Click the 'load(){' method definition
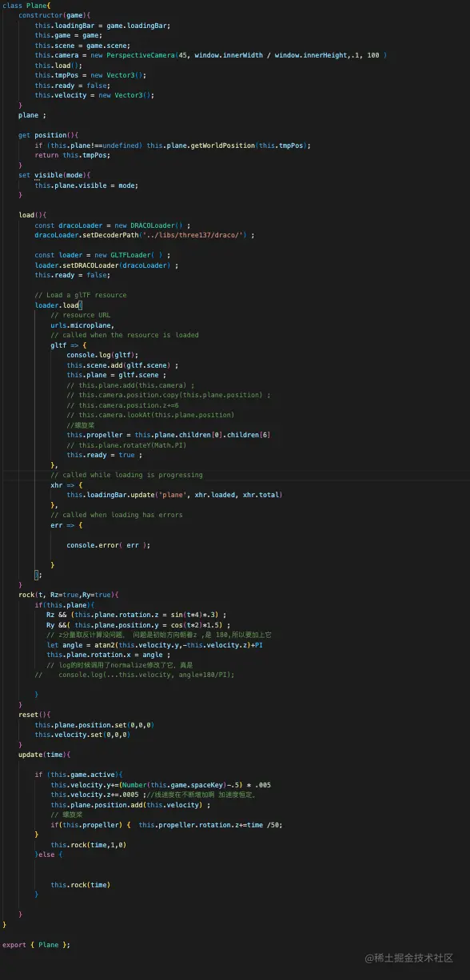Viewport: 470px width, 980px height. (33, 215)
